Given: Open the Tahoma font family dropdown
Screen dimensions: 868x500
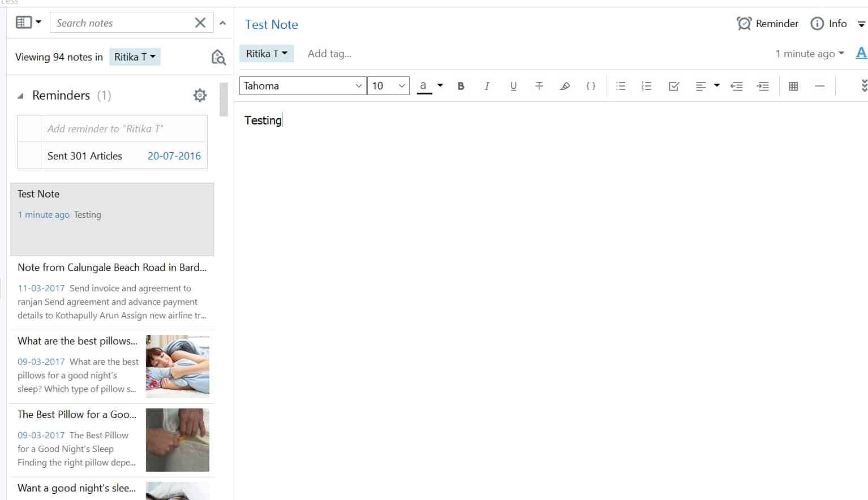Looking at the screenshot, I should coord(303,86).
